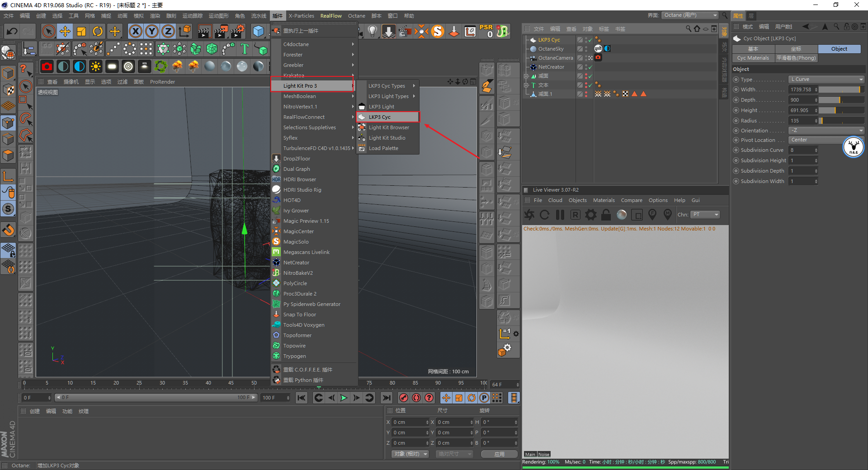Image resolution: width=868 pixels, height=470 pixels.
Task: Toggle visibility dots for LKP3 Cyc object
Action: (586, 40)
